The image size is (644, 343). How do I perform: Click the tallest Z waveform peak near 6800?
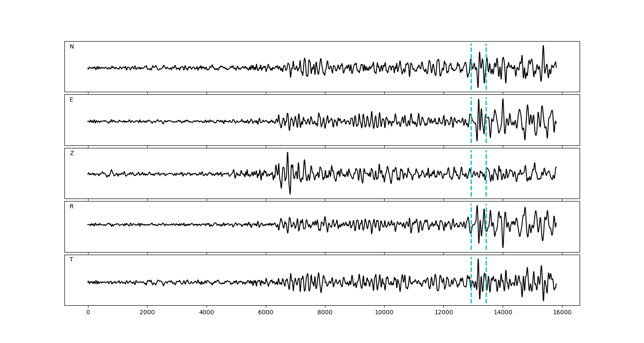pos(288,153)
